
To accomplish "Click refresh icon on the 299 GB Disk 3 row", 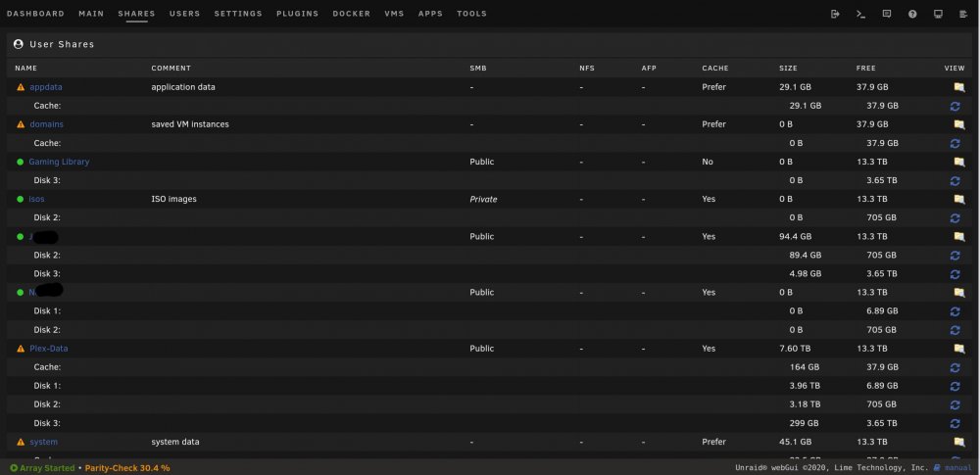I will tap(955, 424).
